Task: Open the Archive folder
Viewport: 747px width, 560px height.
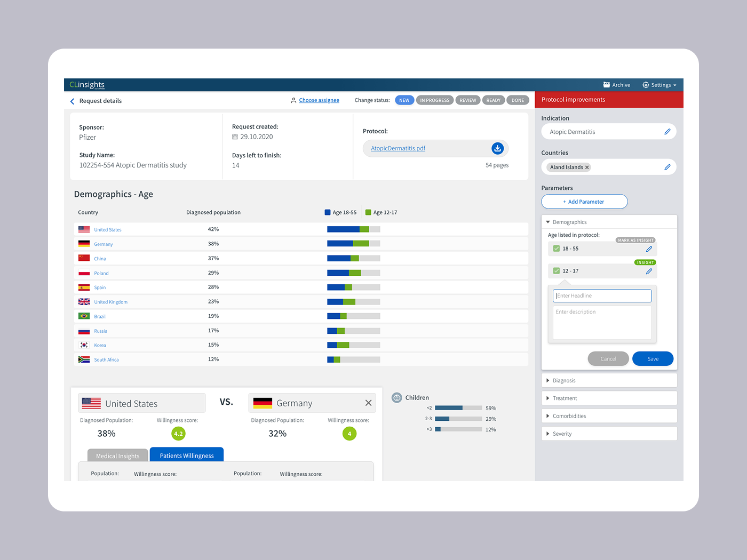Action: point(617,85)
